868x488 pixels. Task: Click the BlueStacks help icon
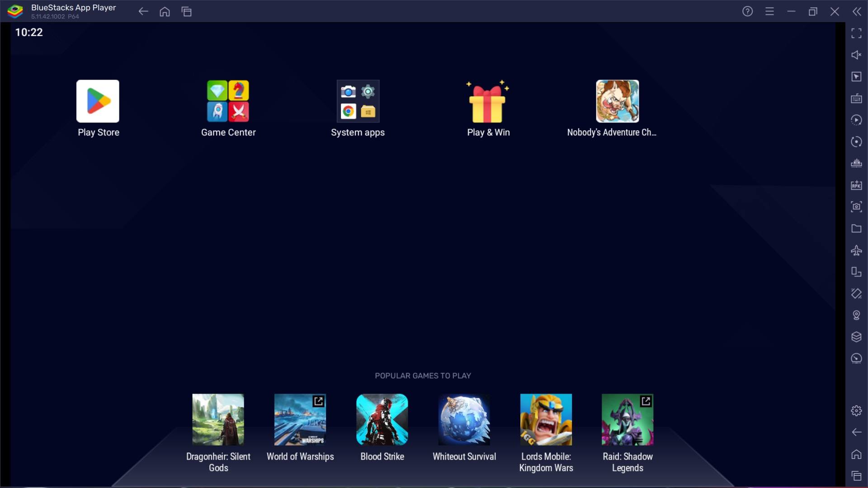748,11
